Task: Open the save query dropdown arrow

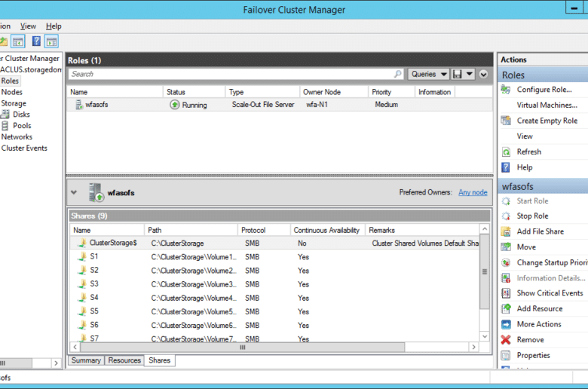Action: pyautogui.click(x=469, y=74)
